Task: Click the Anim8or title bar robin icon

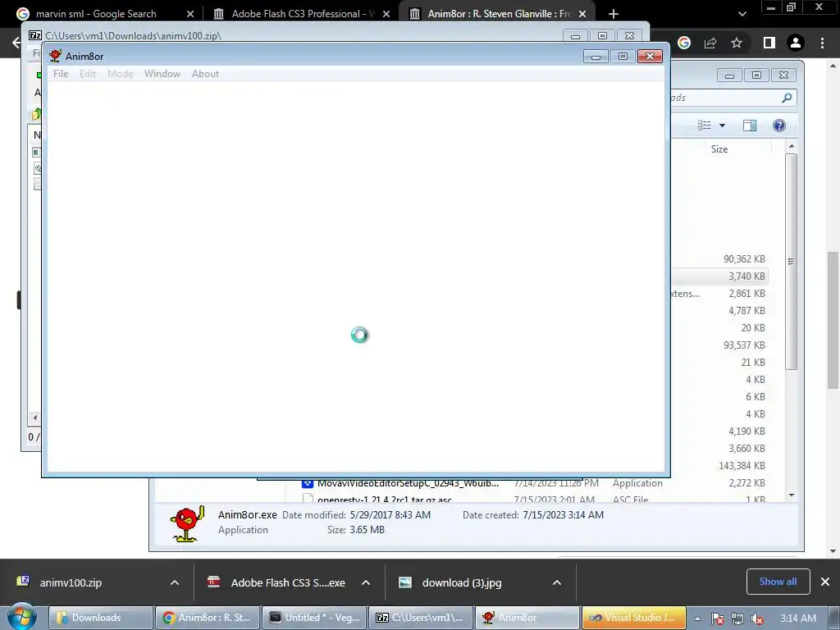Action: pos(55,56)
